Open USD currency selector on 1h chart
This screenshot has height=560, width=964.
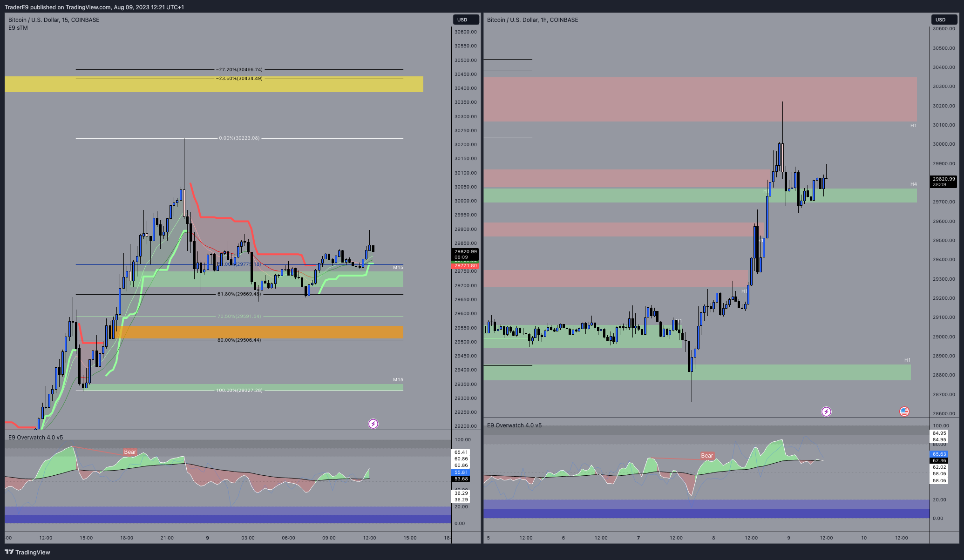944,20
